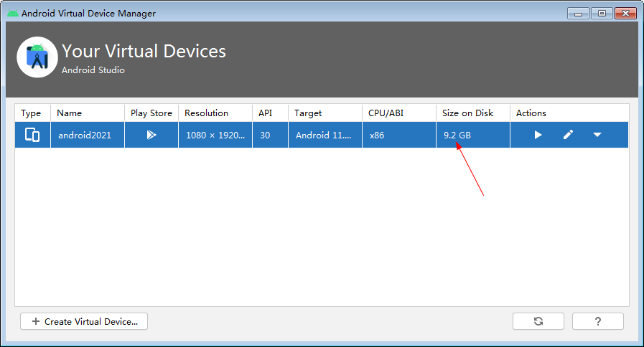644x347 pixels.
Task: Select the API 30 cell
Action: 270,135
